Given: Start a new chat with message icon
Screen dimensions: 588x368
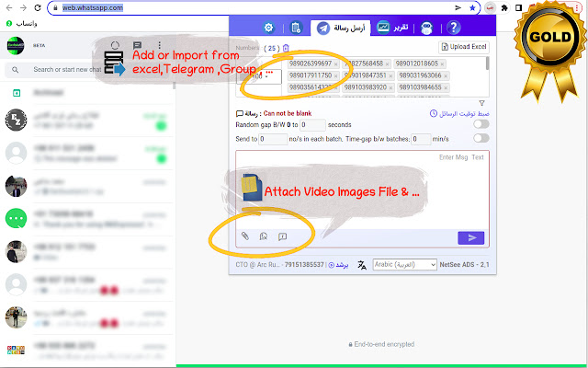Looking at the screenshot, I should (x=138, y=46).
